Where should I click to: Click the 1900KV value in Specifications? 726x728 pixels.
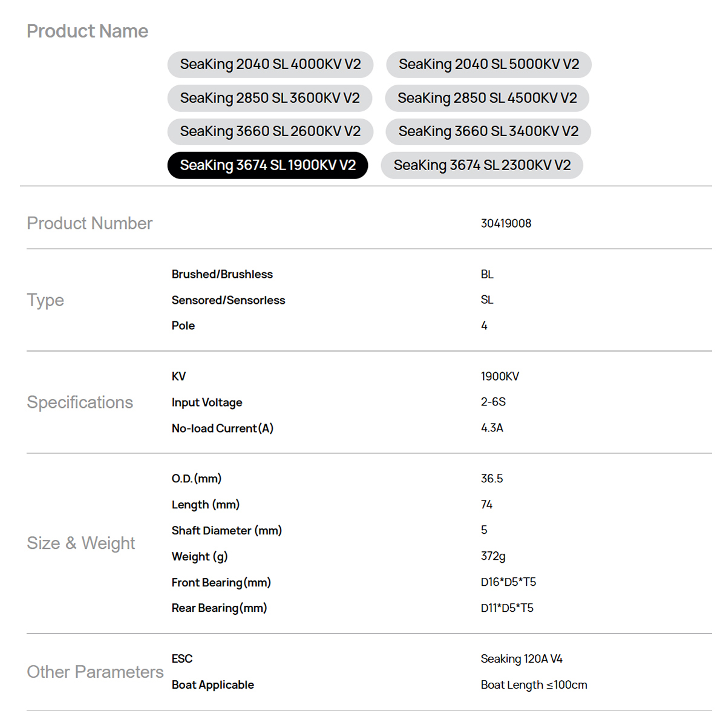tap(500, 376)
